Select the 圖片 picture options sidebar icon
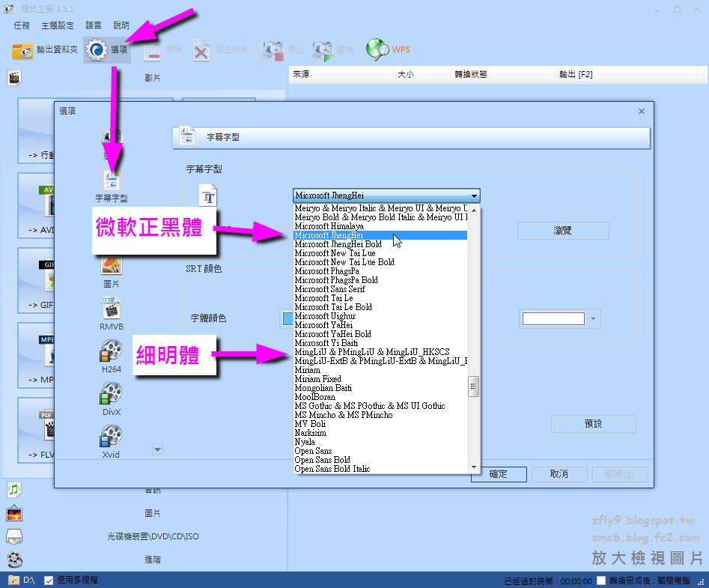This screenshot has height=588, width=709. pyautogui.click(x=112, y=266)
